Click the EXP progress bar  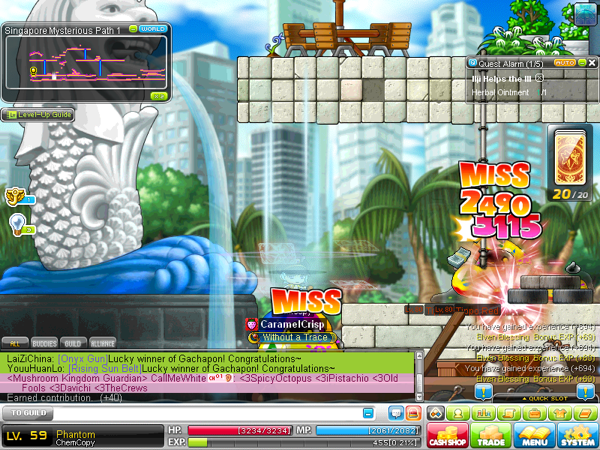click(304, 442)
